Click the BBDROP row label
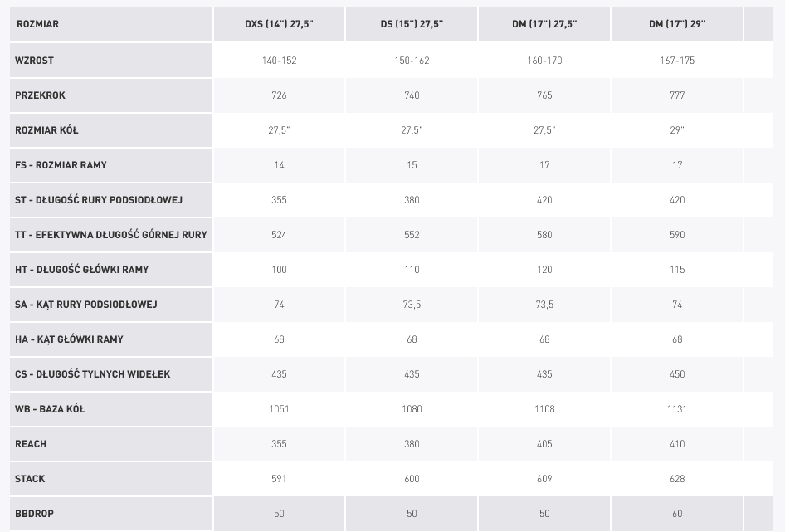The image size is (785, 532). coord(34,514)
